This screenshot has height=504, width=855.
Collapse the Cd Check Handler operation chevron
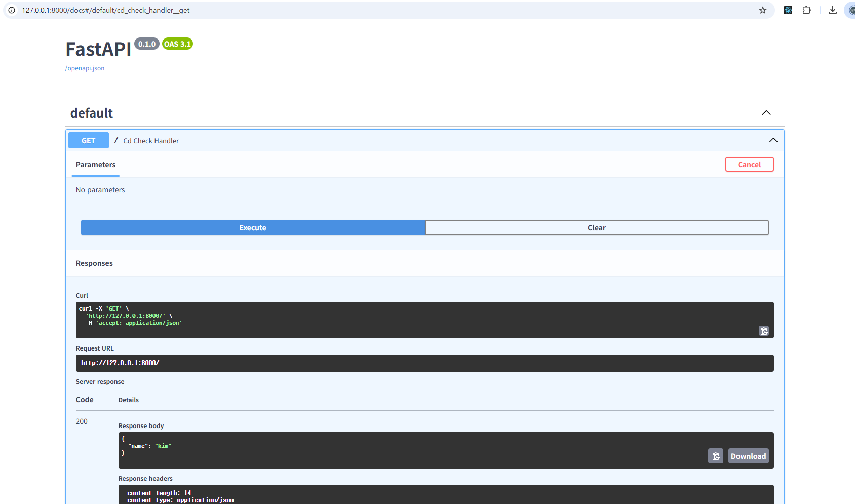click(x=773, y=140)
